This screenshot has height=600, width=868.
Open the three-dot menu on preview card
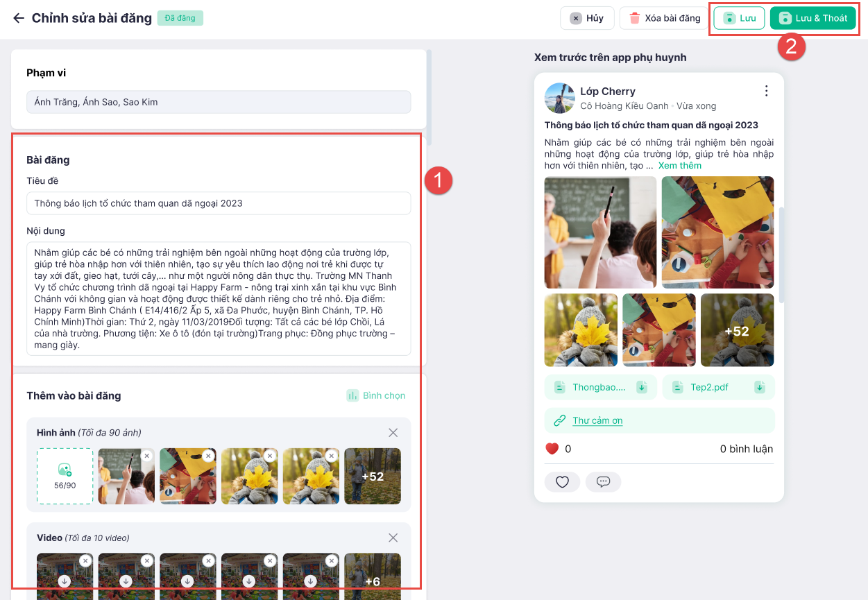(766, 91)
